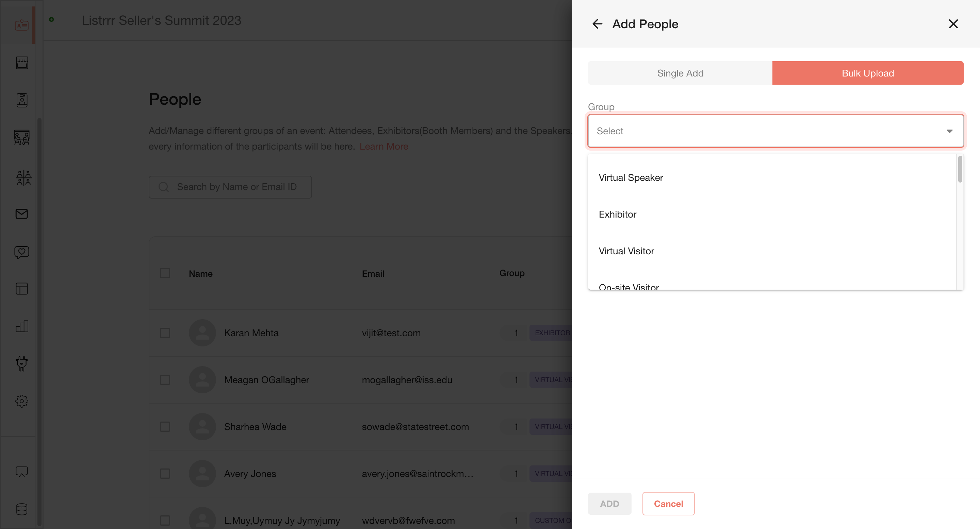Click Meagan OGallagher's avatar

(x=202, y=380)
